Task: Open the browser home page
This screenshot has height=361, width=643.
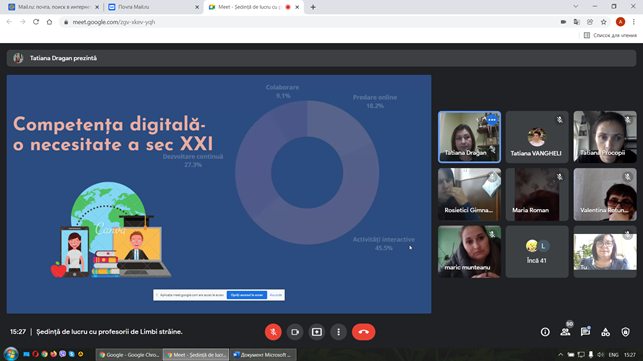Action: (x=50, y=22)
